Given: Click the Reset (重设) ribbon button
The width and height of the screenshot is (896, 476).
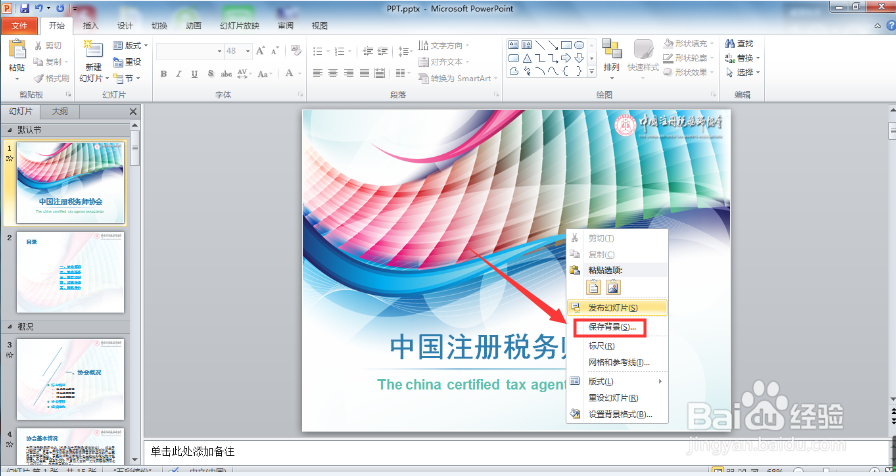Looking at the screenshot, I should point(127,62).
